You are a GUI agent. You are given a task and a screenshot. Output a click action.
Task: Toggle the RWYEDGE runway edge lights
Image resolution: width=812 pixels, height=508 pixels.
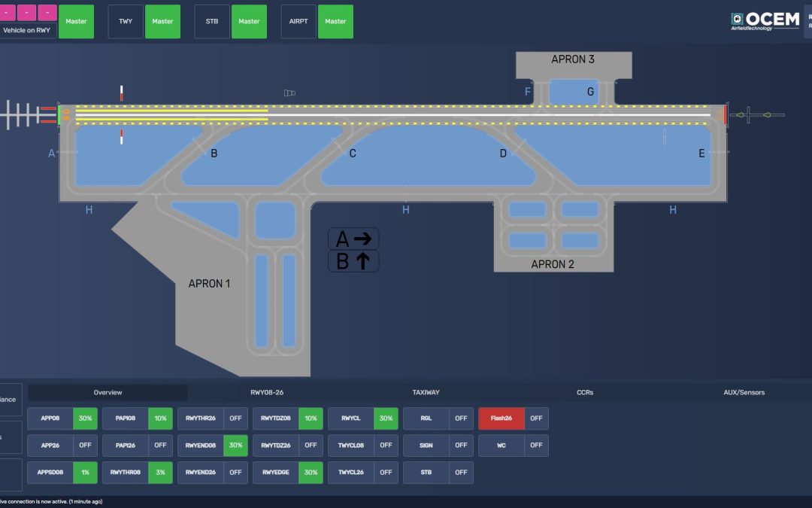288,472
